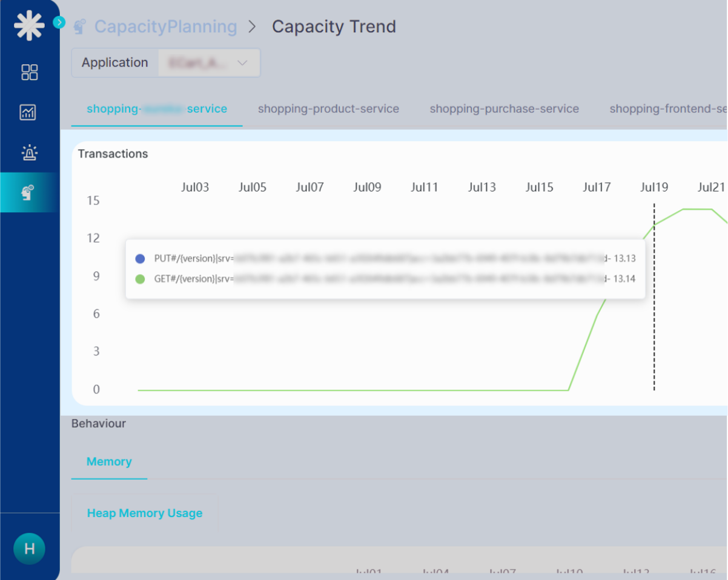Switch to shopping-purchase-service tab
728x580 pixels.
point(504,109)
